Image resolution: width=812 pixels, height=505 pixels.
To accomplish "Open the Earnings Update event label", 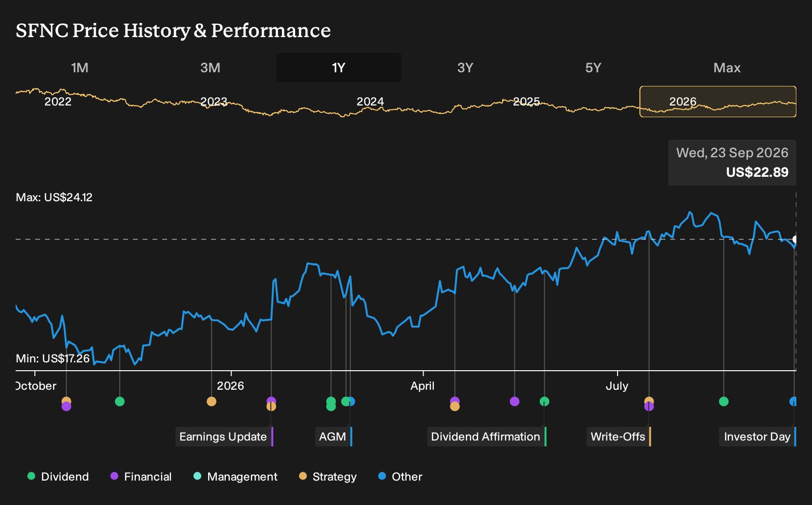I will tap(224, 437).
